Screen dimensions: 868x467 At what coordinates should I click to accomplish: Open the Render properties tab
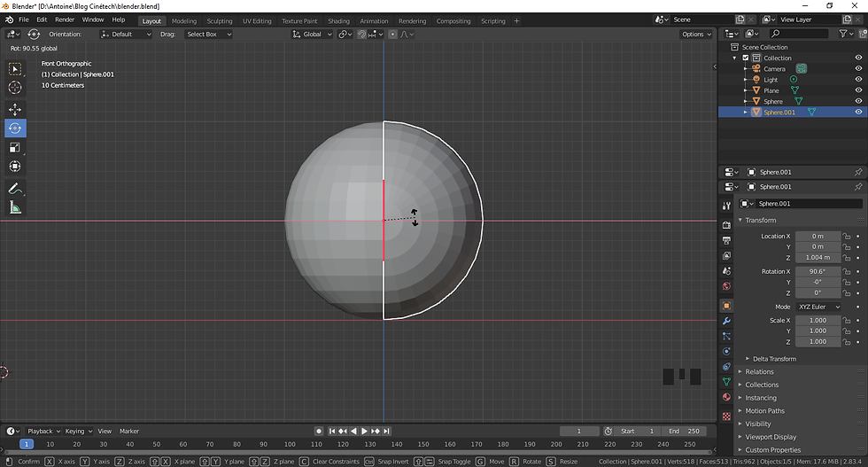pyautogui.click(x=726, y=225)
